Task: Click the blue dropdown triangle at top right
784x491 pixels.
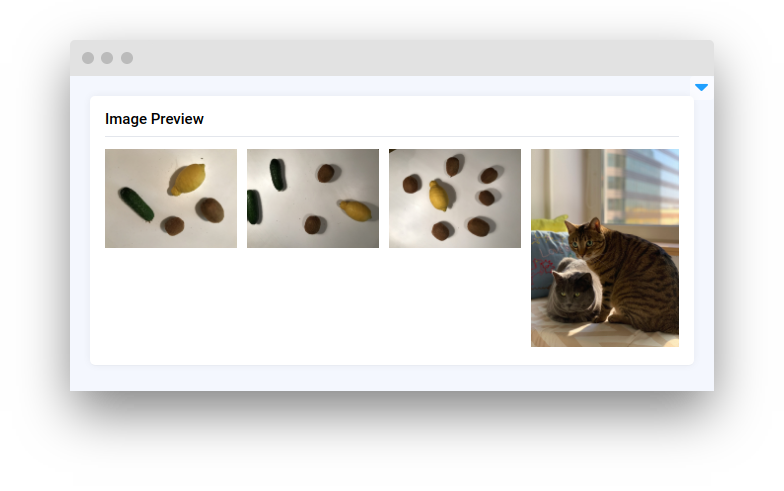Action: [x=701, y=88]
